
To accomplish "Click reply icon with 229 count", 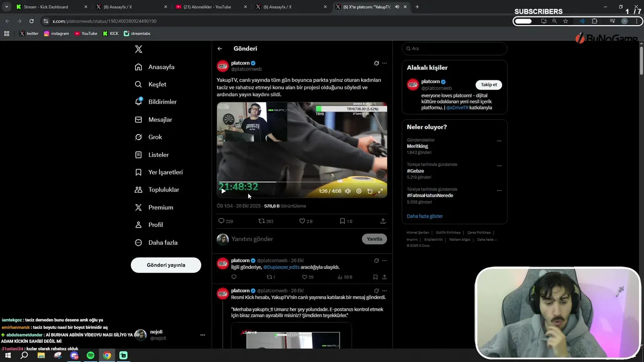I will pyautogui.click(x=225, y=221).
